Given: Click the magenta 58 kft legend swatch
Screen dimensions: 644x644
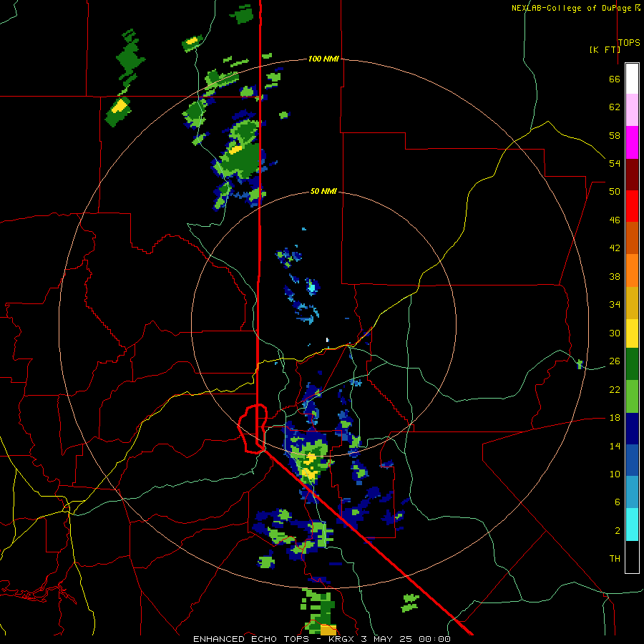Looking at the screenshot, I should (x=632, y=142).
